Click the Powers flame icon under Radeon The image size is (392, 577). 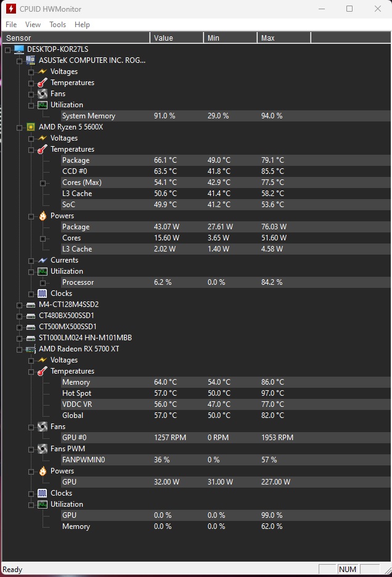pos(43,471)
